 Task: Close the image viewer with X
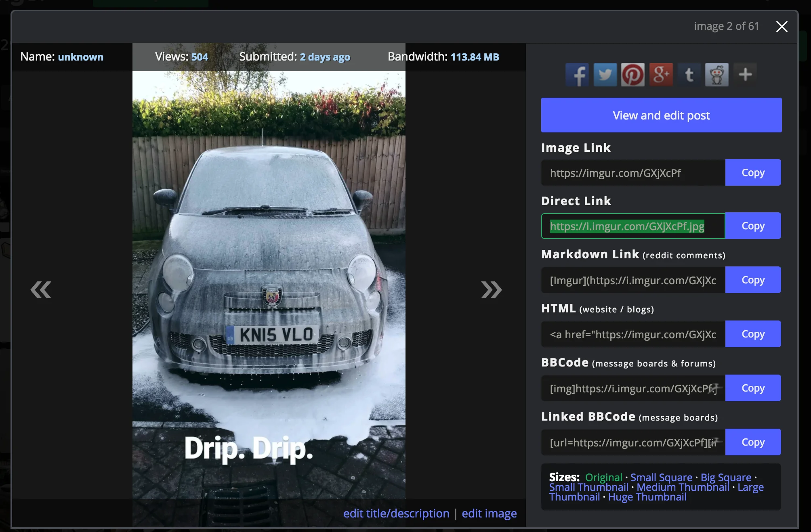coord(782,27)
